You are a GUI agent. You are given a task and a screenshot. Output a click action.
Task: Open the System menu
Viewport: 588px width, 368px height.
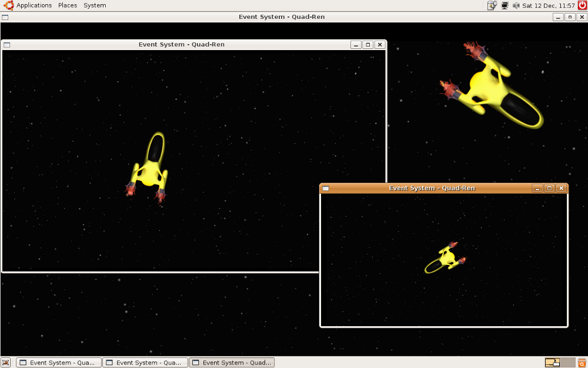pos(95,5)
